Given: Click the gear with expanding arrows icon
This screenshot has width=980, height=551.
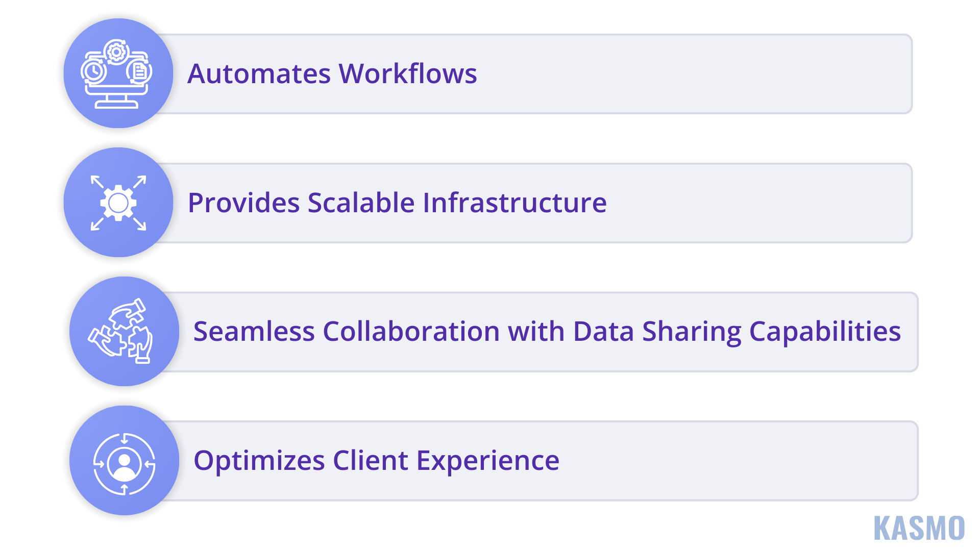Looking at the screenshot, I should click(118, 203).
